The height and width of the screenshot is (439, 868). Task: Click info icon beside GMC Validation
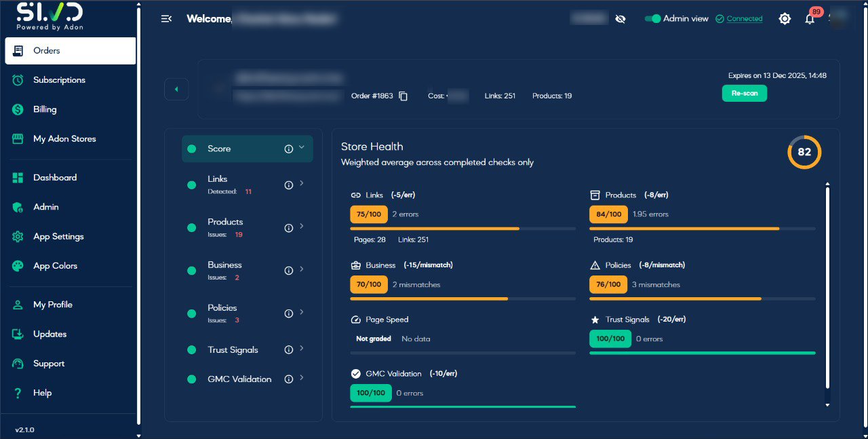(288, 379)
